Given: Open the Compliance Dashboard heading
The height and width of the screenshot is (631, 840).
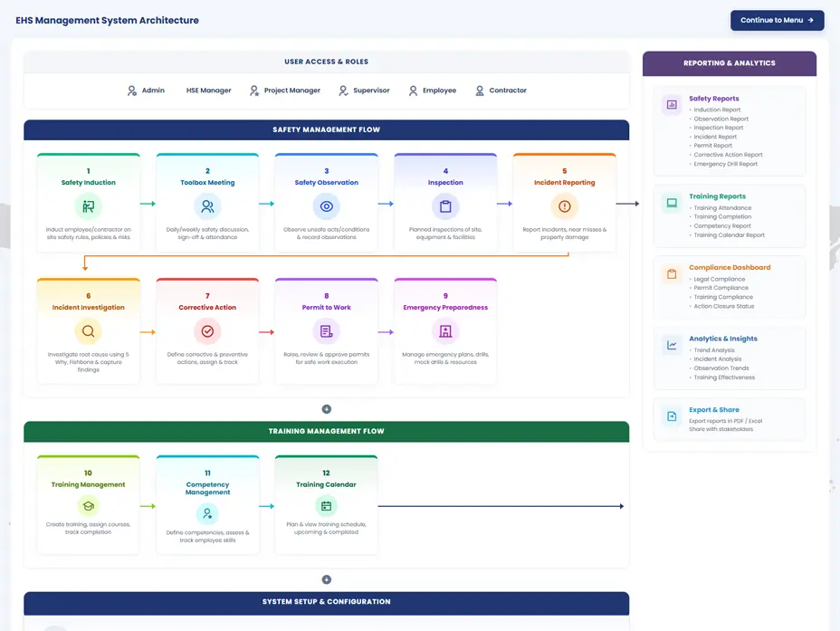Looking at the screenshot, I should click(x=729, y=267).
